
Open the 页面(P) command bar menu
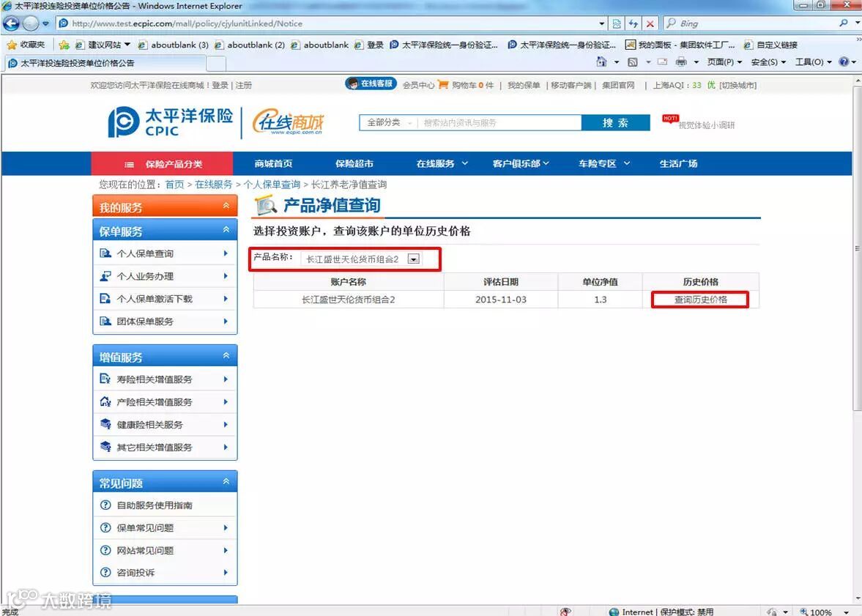coord(724,62)
